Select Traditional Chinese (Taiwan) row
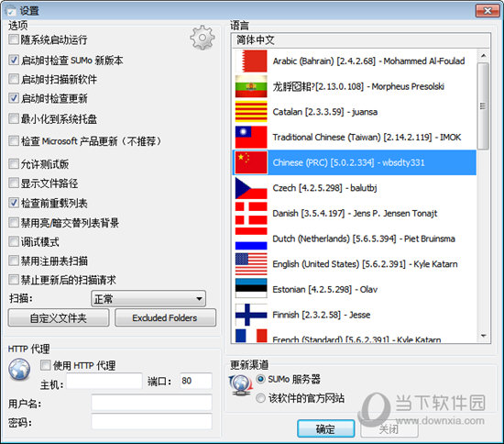The width and height of the screenshot is (504, 444). coord(355,137)
